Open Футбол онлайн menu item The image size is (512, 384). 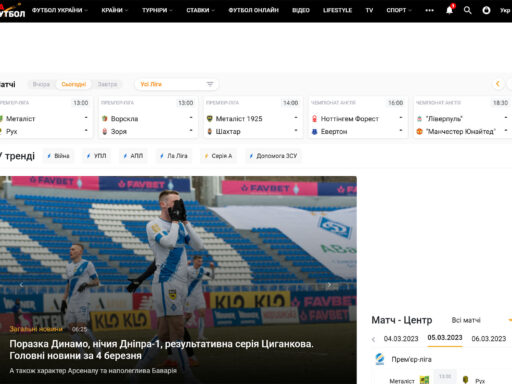pos(253,10)
